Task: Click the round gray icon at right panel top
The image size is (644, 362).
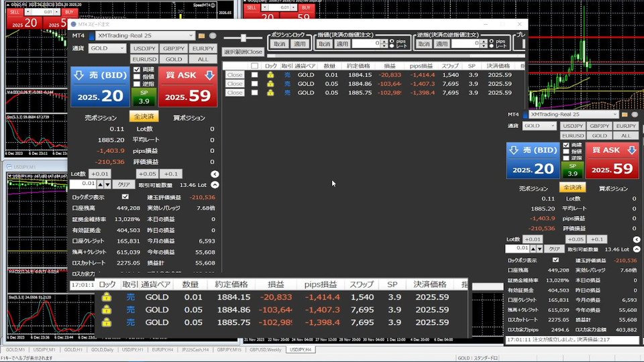Action: [635, 115]
